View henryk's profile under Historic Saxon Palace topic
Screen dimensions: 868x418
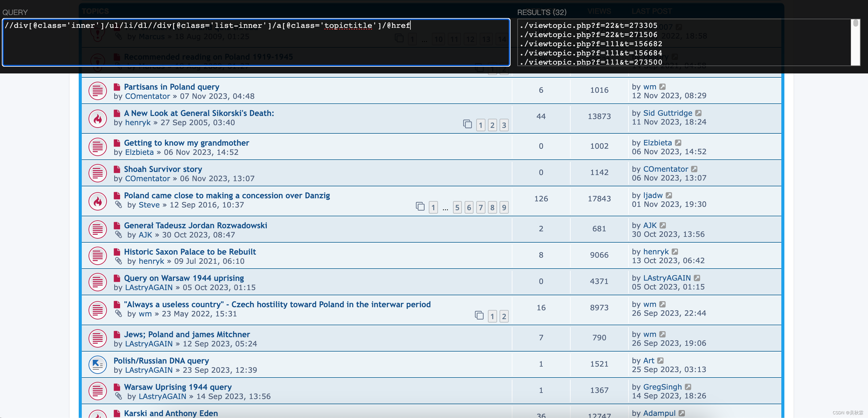point(151,261)
